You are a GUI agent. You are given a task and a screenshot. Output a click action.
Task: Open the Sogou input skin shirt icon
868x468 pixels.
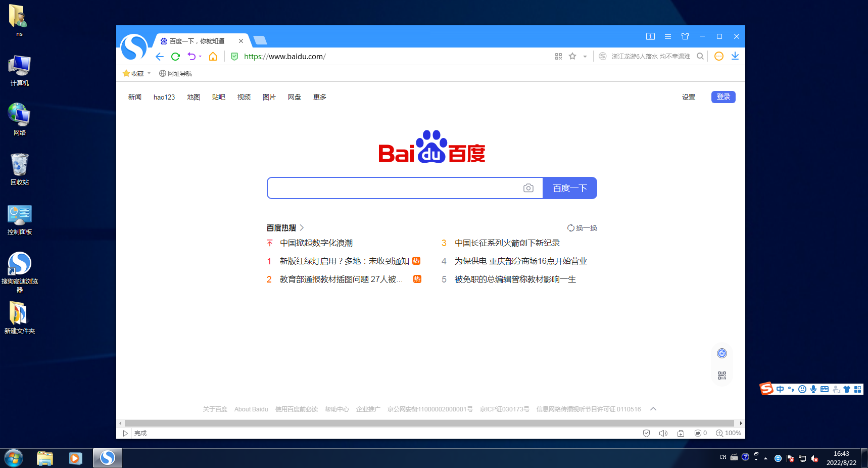[847, 389]
